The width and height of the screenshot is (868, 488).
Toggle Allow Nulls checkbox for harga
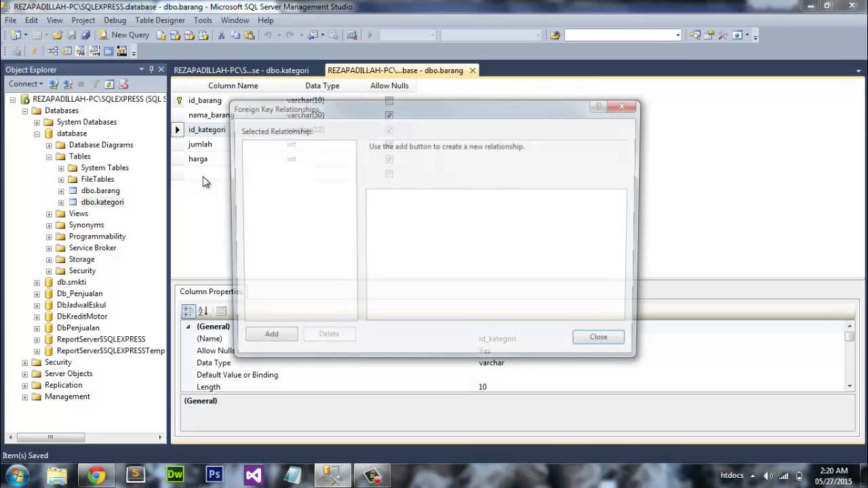(x=389, y=159)
